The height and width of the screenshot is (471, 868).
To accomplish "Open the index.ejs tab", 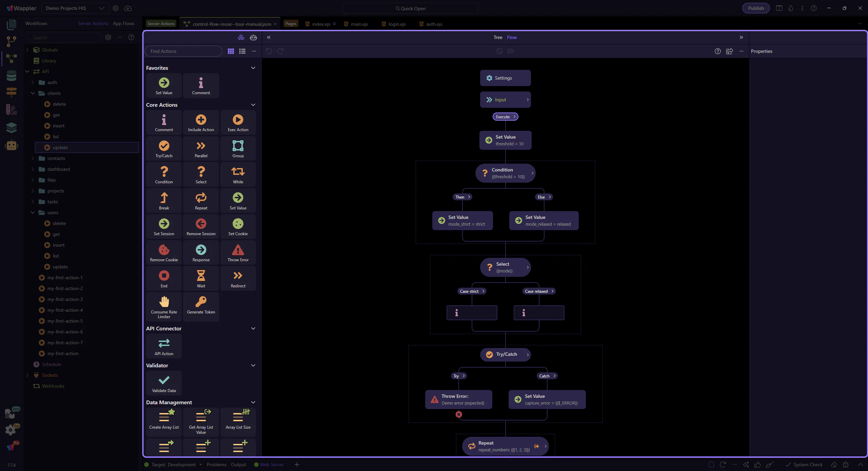I will (x=321, y=24).
